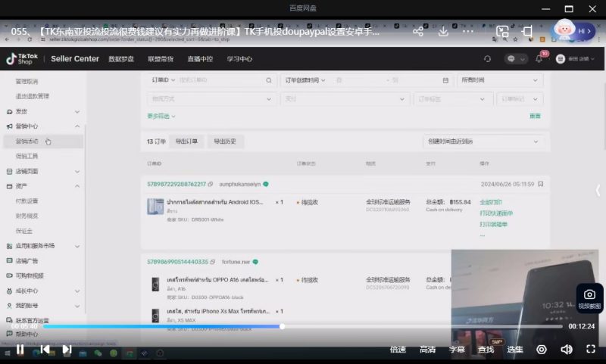Click the Android IOS product thumbnail

pyautogui.click(x=155, y=207)
